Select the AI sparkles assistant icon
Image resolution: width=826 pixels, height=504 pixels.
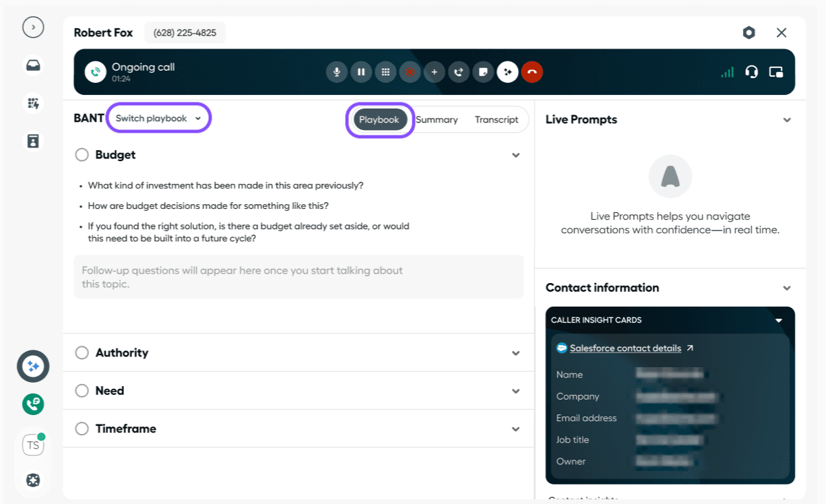click(507, 72)
